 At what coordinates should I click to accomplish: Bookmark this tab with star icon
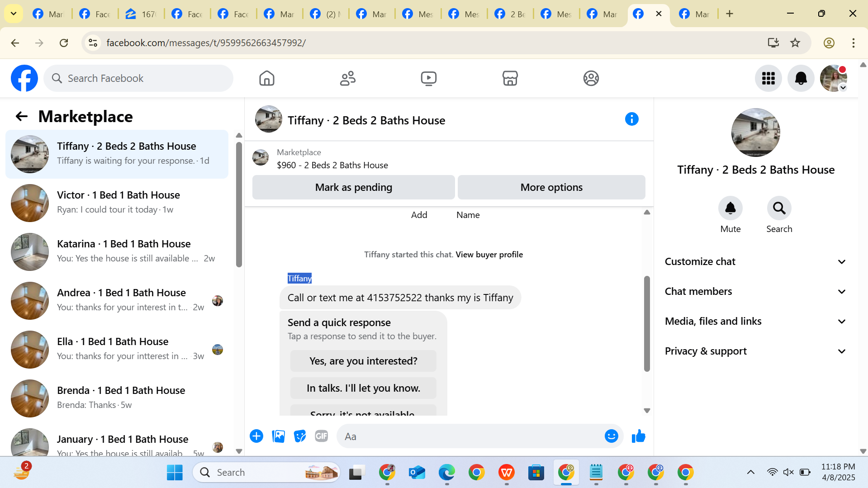[x=795, y=43]
